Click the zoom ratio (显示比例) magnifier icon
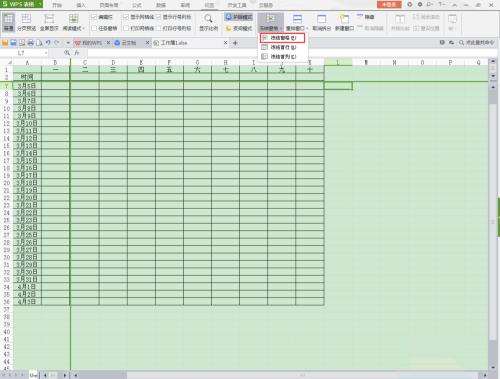Image resolution: width=500 pixels, height=379 pixels. 208,19
